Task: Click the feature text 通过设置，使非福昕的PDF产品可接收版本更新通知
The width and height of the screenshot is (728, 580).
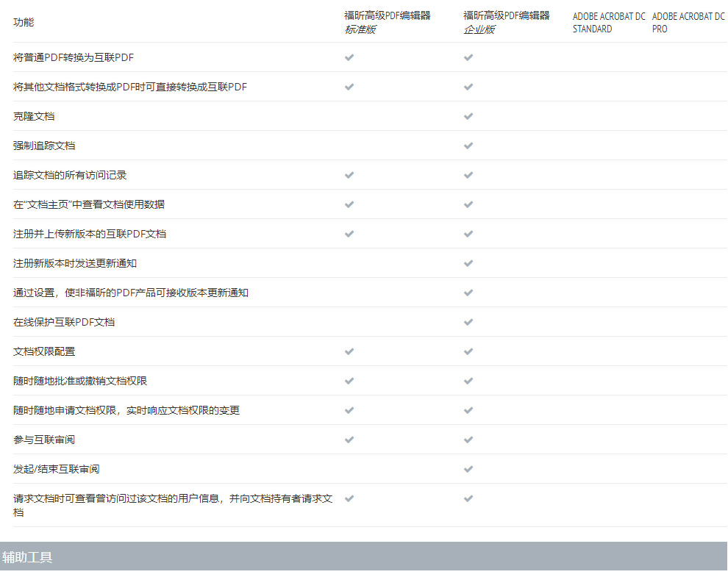Action: pos(131,293)
